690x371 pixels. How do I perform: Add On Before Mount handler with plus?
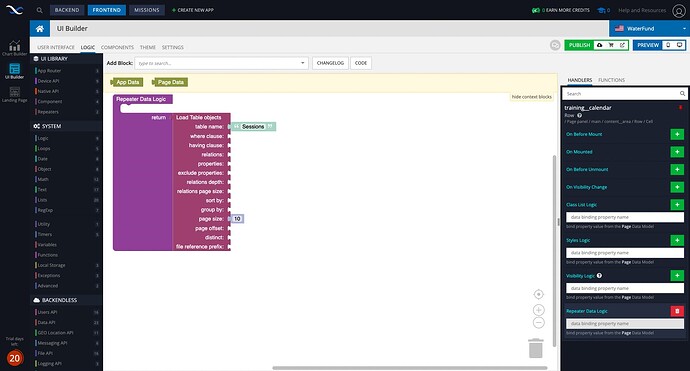(x=677, y=134)
